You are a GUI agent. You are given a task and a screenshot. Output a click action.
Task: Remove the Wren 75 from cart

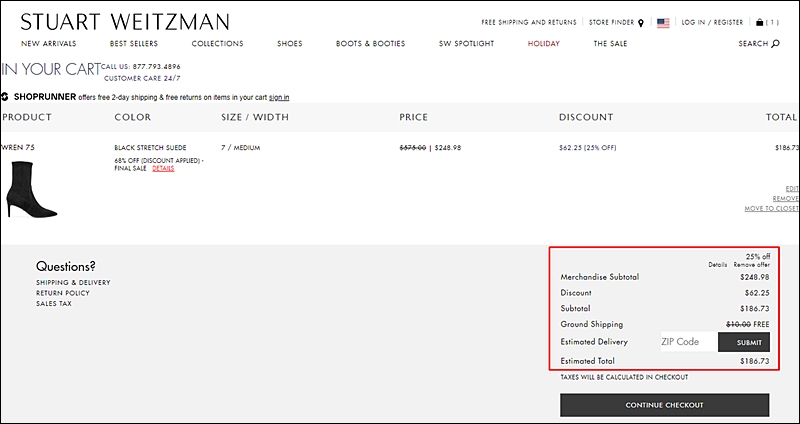pos(785,198)
